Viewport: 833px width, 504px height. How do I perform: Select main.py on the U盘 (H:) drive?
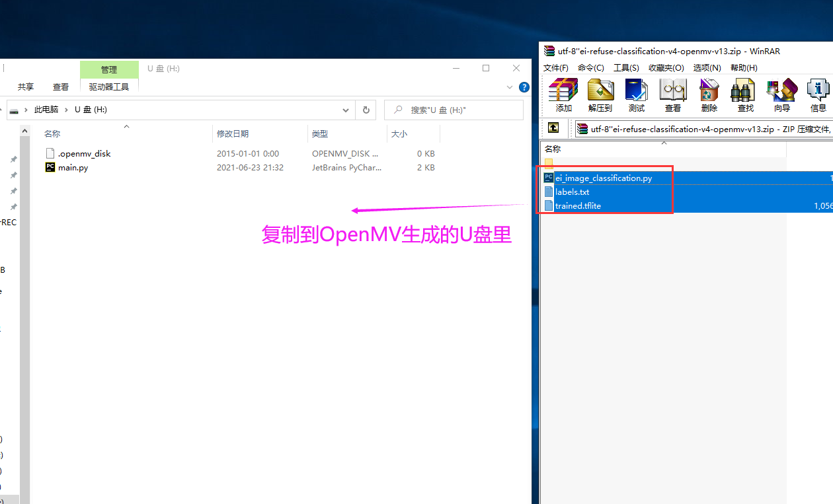click(x=73, y=167)
